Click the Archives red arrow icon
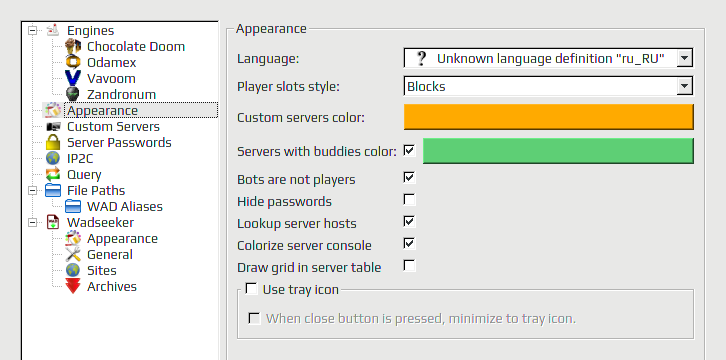This screenshot has height=360, width=726. coord(73,286)
